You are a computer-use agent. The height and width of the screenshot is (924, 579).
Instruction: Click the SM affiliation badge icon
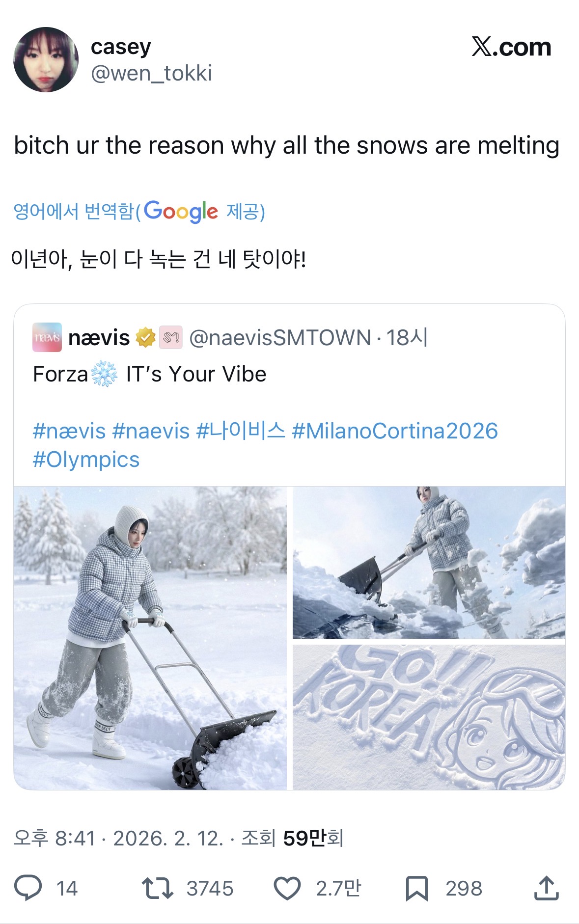(171, 338)
